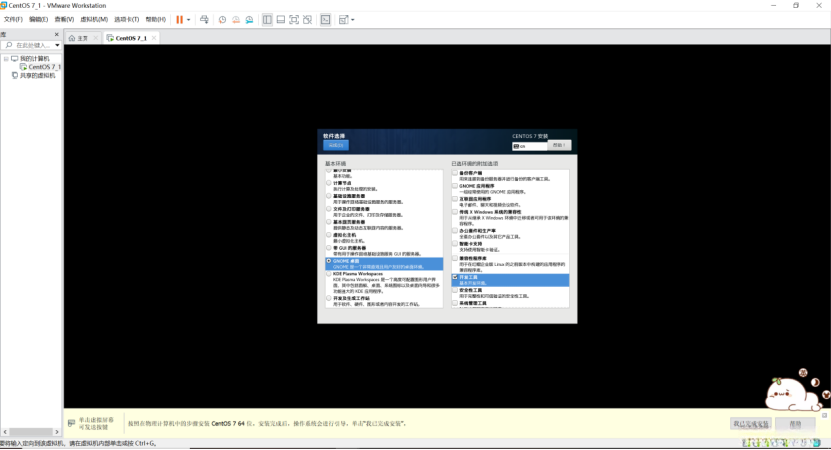Check the 备份客户端 add-on checkbox
831x450 pixels.
(x=455, y=173)
